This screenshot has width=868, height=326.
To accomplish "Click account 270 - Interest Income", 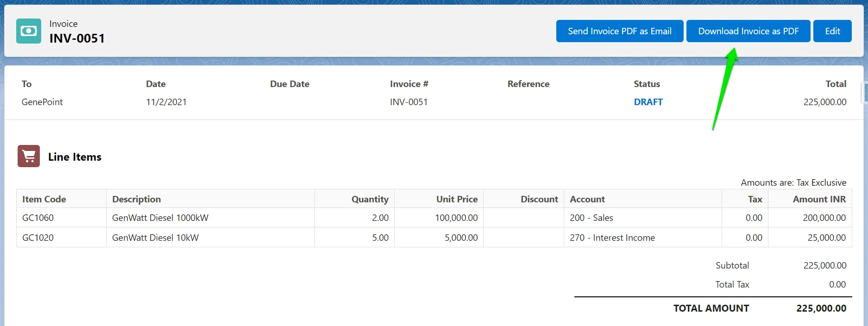I will [x=612, y=238].
